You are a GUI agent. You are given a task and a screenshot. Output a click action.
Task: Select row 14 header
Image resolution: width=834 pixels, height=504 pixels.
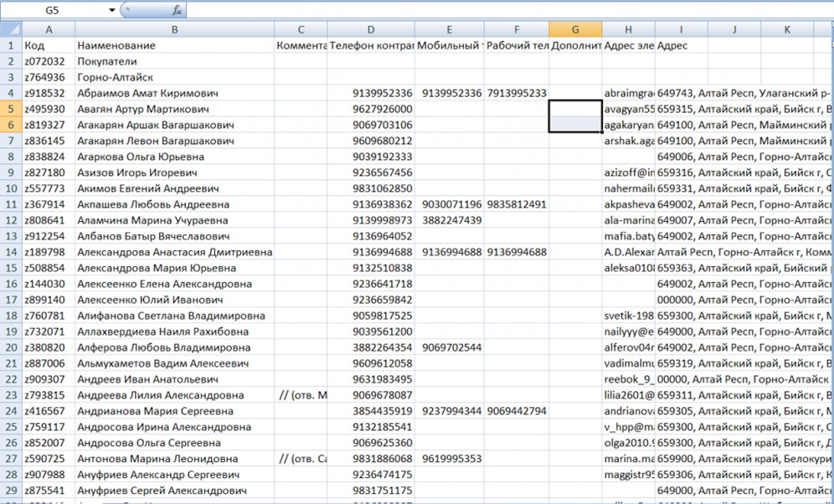(x=11, y=252)
